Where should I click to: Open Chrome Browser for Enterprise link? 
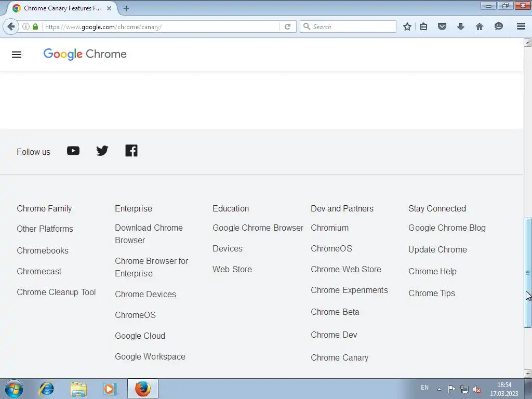coord(151,267)
